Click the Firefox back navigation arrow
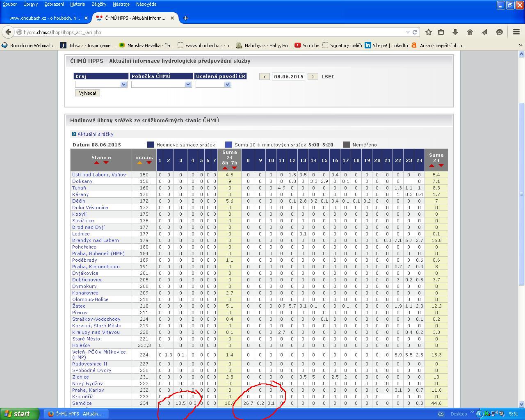The height and width of the screenshot is (420, 525). tap(8, 32)
